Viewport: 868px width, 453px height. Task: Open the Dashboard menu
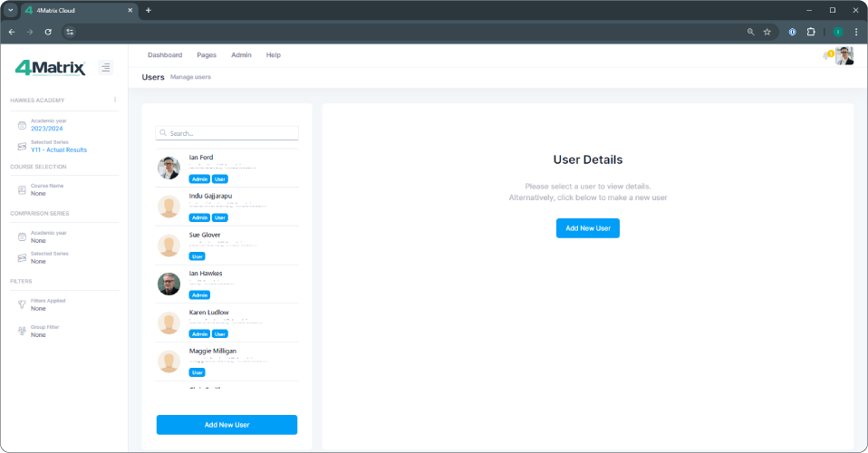pyautogui.click(x=165, y=55)
